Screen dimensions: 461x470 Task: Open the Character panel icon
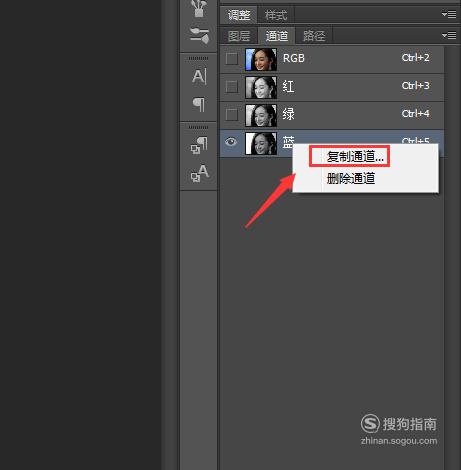pos(199,76)
